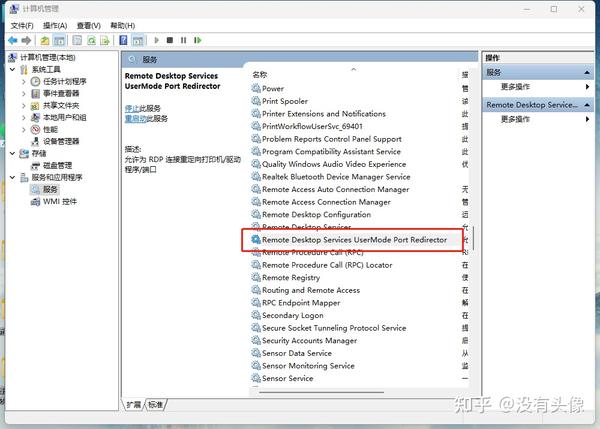The width and height of the screenshot is (600, 429).
Task: Select 磁盘管理 in the tree
Action: [x=57, y=165]
